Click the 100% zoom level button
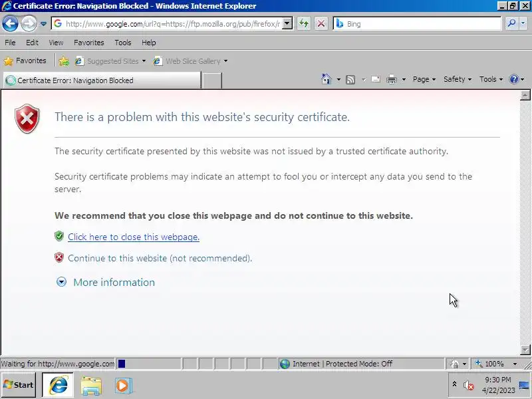This screenshot has height=399, width=532. (490, 364)
